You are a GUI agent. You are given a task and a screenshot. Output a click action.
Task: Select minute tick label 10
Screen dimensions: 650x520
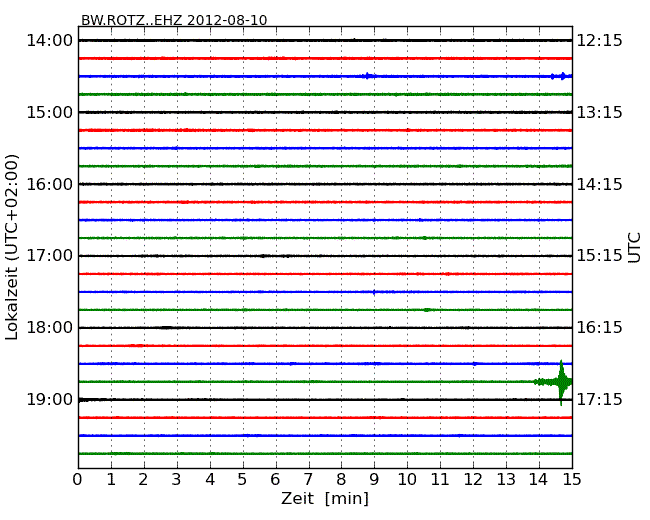(x=407, y=480)
